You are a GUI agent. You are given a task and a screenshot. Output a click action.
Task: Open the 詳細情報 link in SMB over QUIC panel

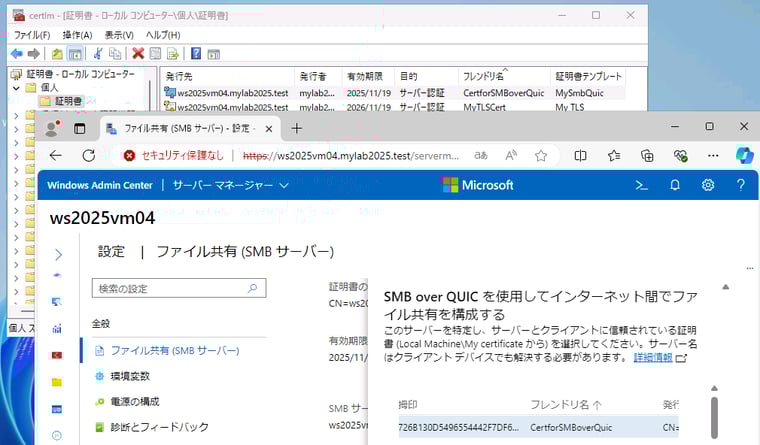653,358
